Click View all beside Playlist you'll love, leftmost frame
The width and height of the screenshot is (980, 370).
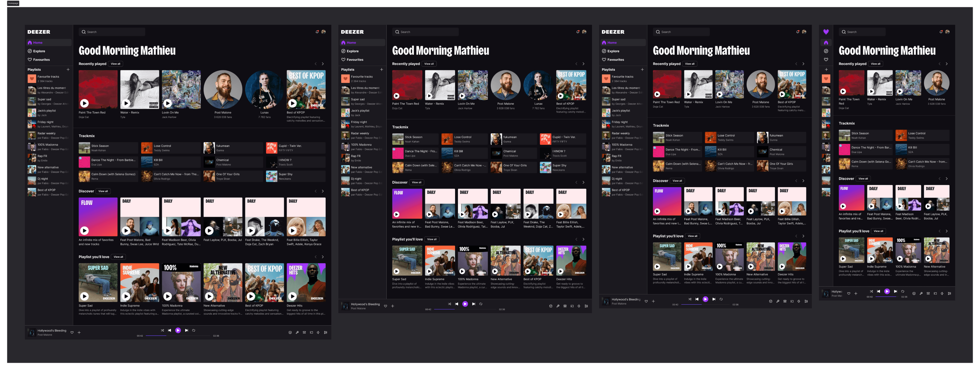[118, 257]
